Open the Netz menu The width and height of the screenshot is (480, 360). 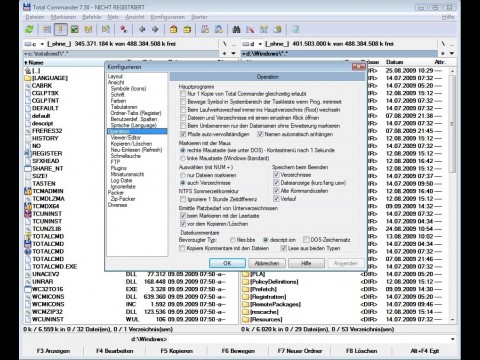click(x=113, y=17)
